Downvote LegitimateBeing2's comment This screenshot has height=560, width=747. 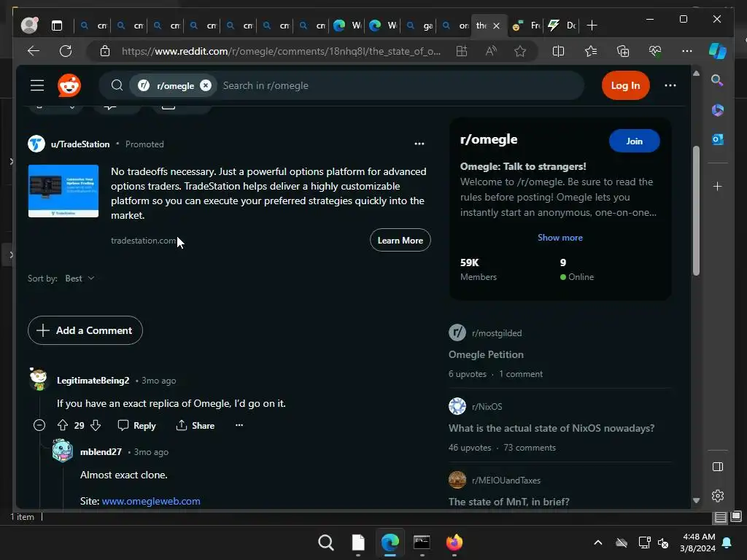(96, 425)
